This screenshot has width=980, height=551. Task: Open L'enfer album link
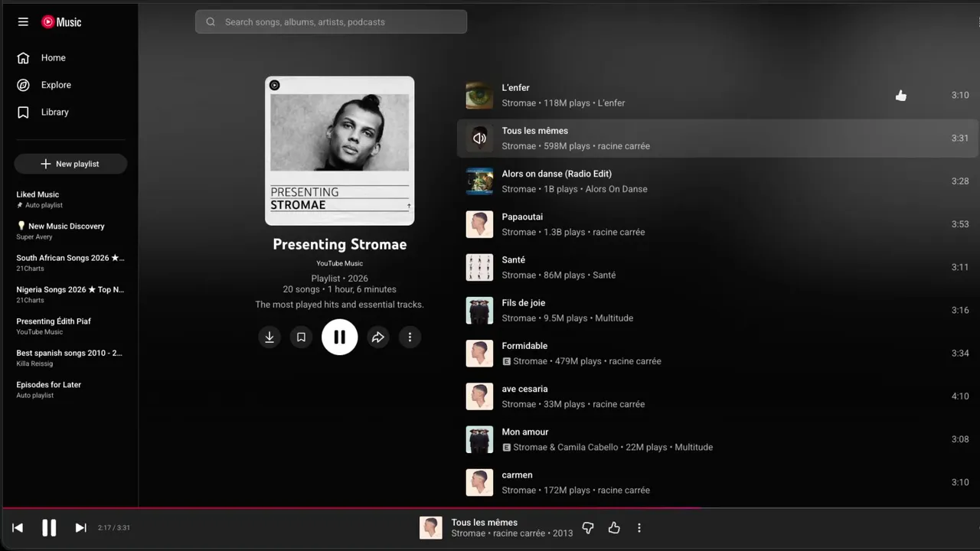pyautogui.click(x=611, y=103)
